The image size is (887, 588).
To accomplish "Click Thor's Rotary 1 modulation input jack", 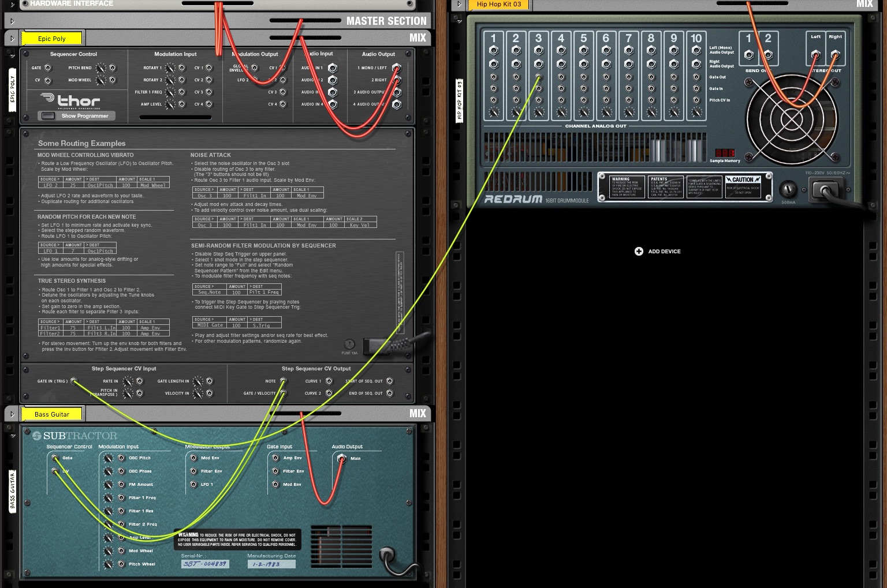I will (182, 68).
